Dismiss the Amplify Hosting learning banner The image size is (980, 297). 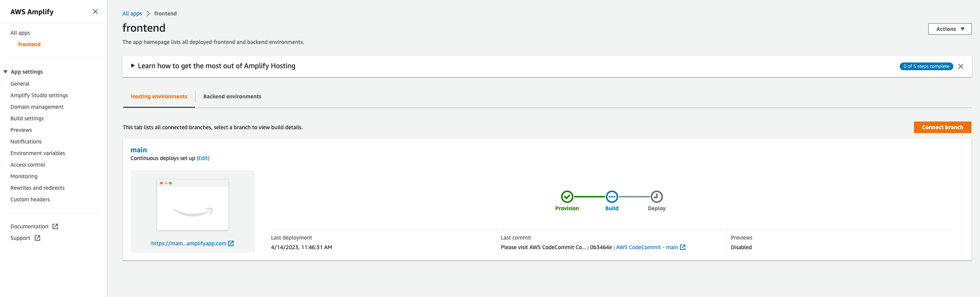tap(961, 66)
